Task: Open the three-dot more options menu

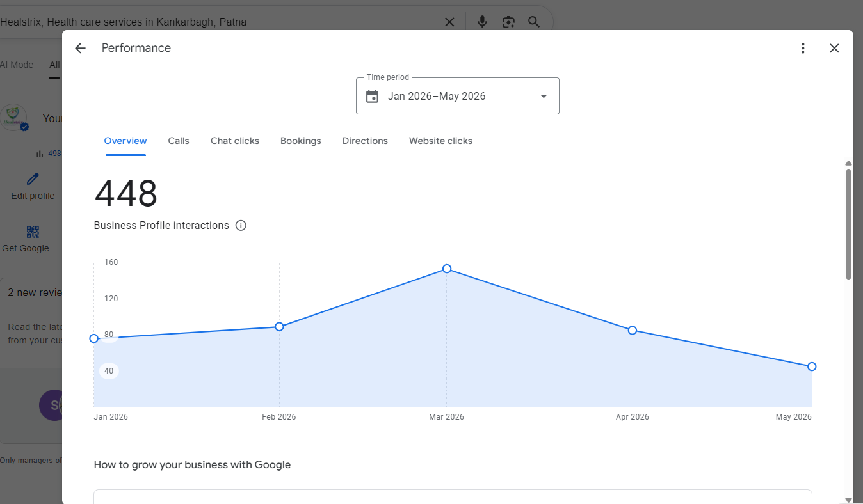Action: [803, 48]
